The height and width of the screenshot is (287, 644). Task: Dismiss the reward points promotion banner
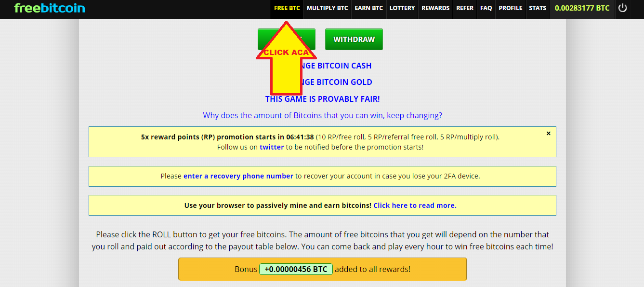pos(548,134)
